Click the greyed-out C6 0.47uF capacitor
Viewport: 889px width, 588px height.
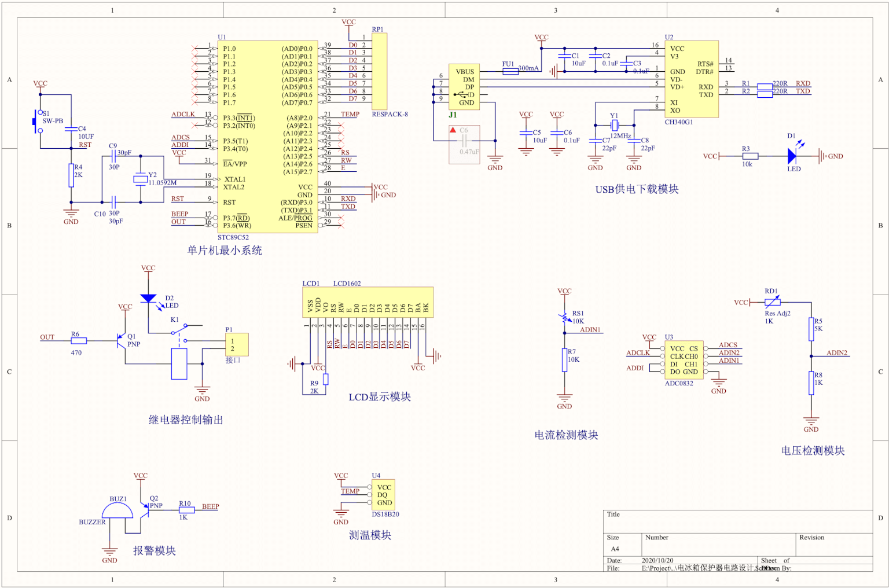[464, 142]
